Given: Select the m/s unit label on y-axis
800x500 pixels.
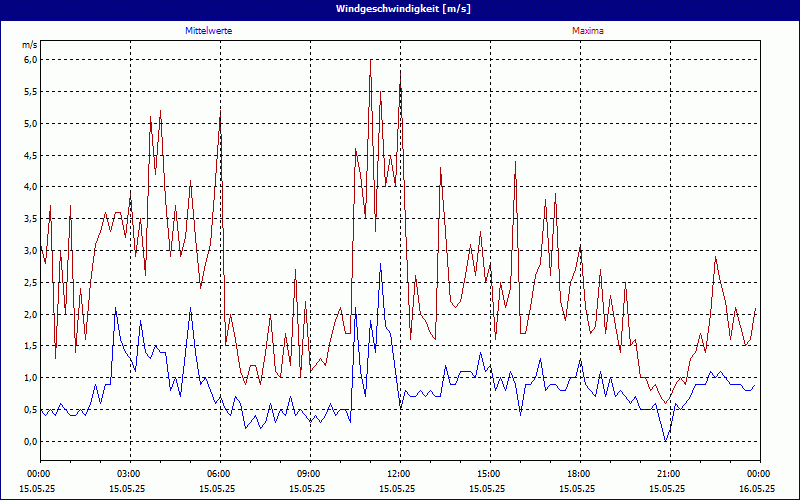Looking at the screenshot, I should [30, 45].
